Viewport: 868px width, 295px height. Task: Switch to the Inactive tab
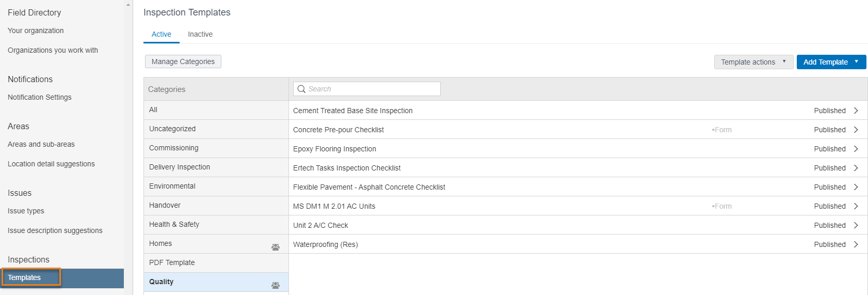click(200, 34)
